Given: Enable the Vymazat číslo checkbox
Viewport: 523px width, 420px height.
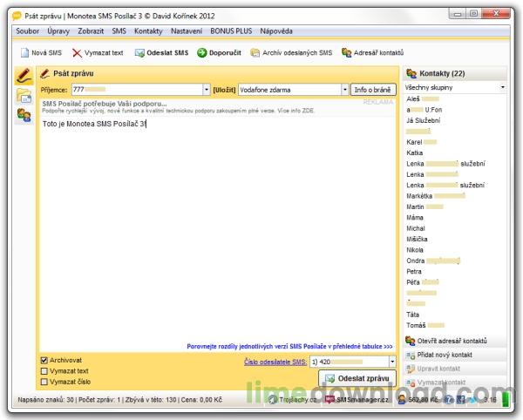Looking at the screenshot, I should 44,382.
